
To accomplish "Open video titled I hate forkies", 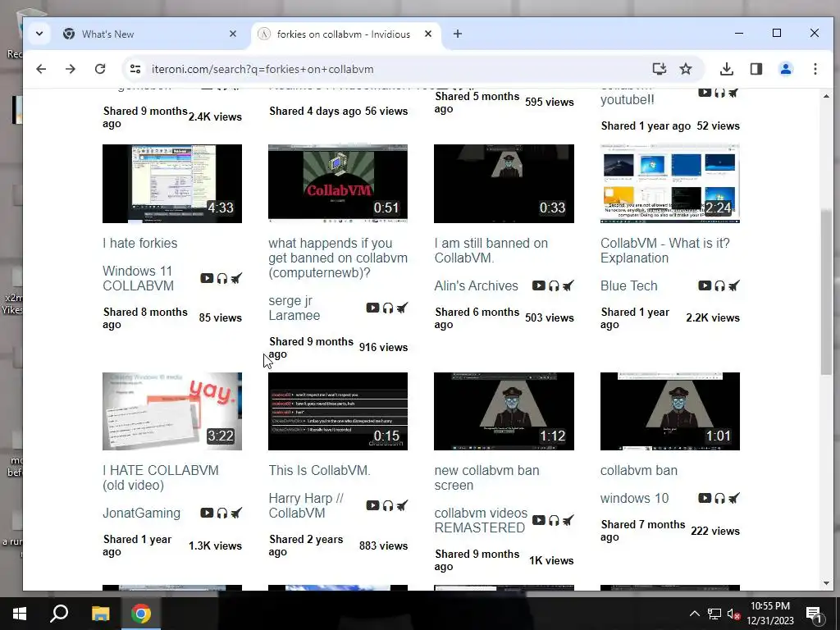I will point(139,243).
